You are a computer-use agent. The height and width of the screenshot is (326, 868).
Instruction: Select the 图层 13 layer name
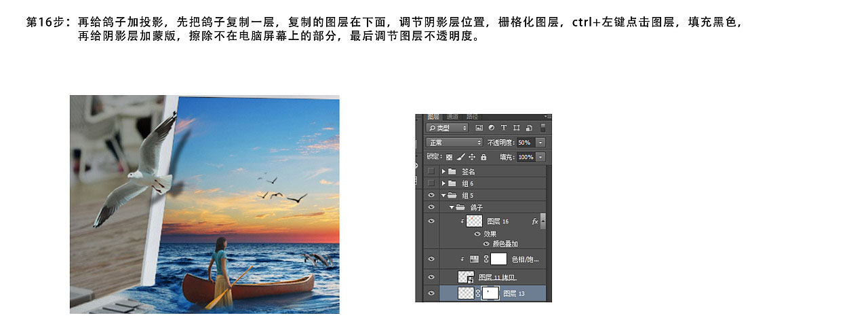[x=514, y=293]
